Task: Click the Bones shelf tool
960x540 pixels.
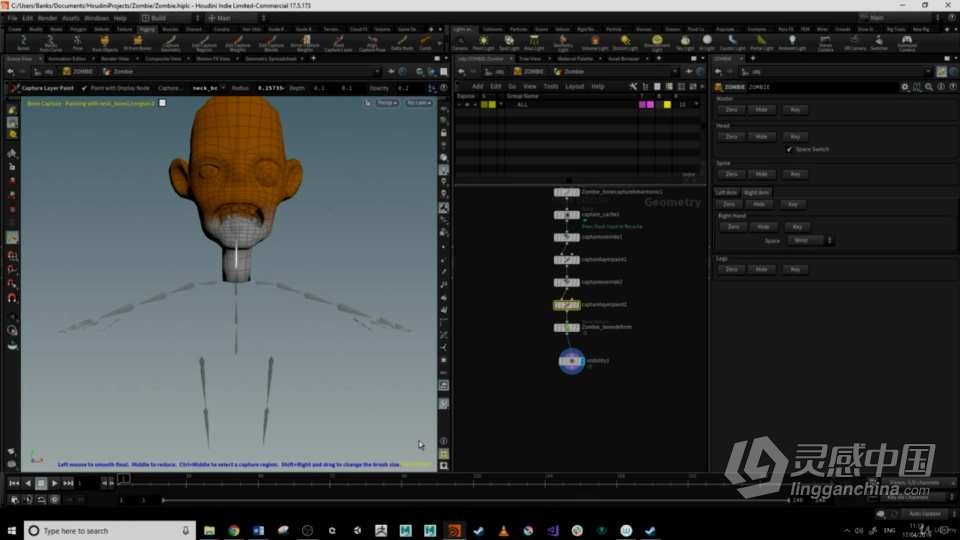Action: point(23,43)
